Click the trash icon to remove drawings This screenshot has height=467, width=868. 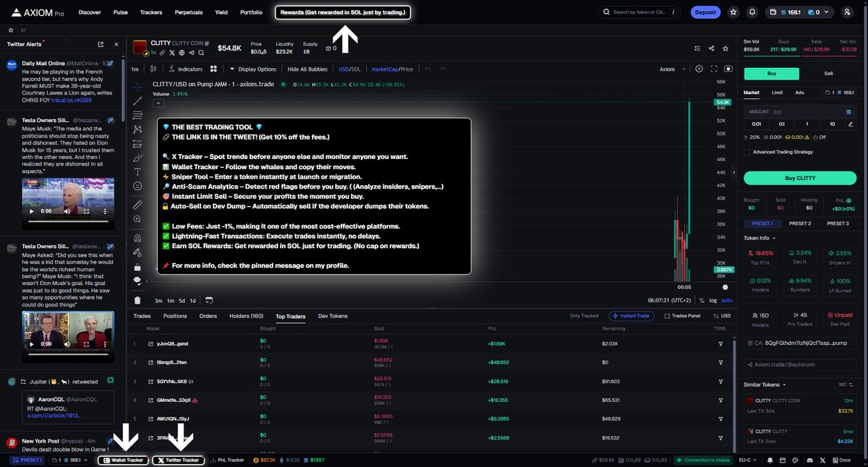[137, 300]
